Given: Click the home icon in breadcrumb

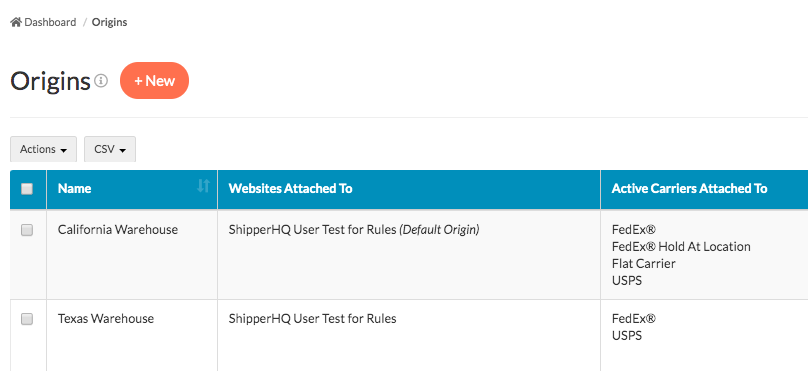Looking at the screenshot, I should coord(16,22).
